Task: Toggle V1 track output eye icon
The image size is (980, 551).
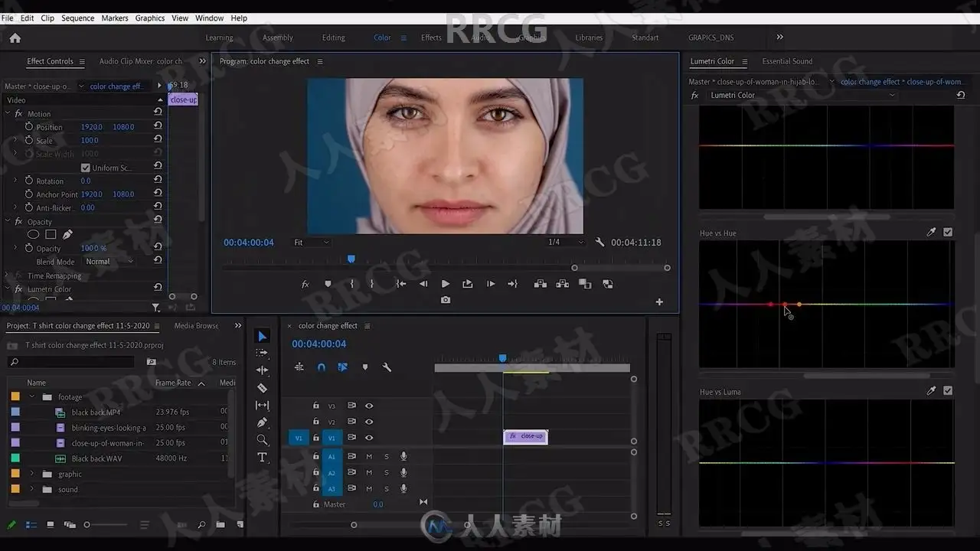Action: [x=369, y=438]
